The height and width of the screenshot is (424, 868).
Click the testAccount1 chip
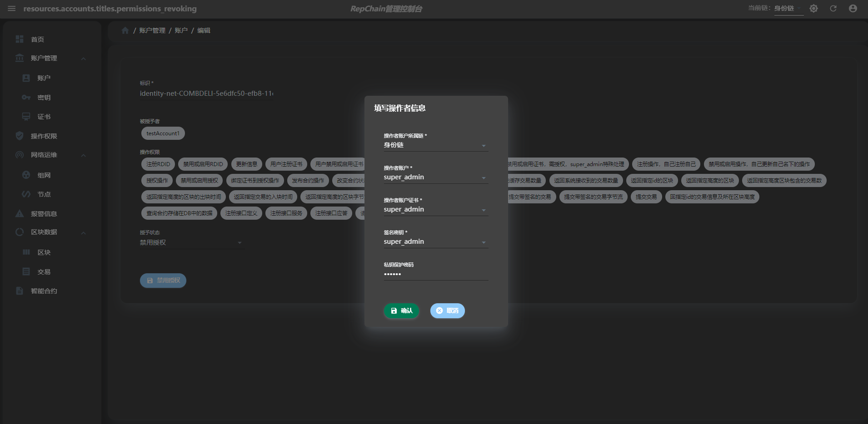pyautogui.click(x=163, y=133)
